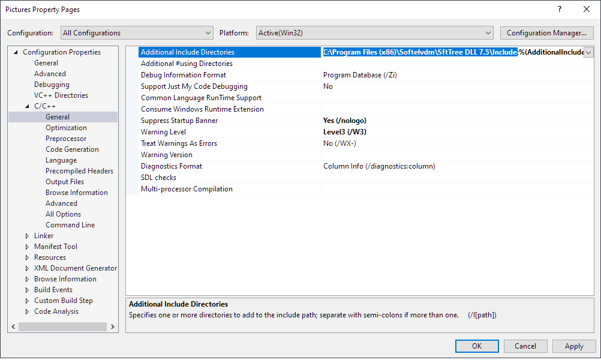
Task: Select the Output Files page
Action: point(64,182)
